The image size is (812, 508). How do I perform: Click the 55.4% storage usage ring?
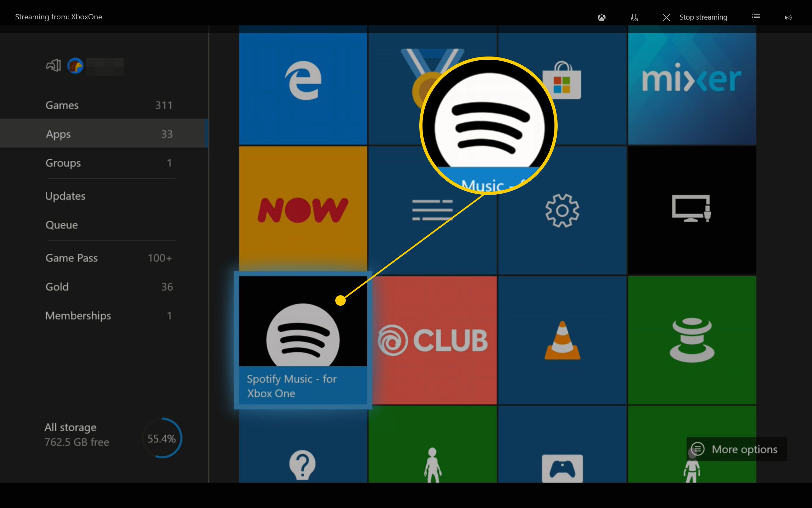click(x=162, y=438)
